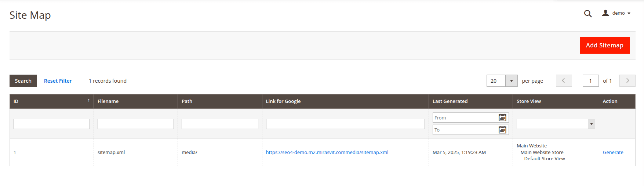The image size is (644, 186).
Task: Go to previous page arrow
Action: click(x=564, y=81)
